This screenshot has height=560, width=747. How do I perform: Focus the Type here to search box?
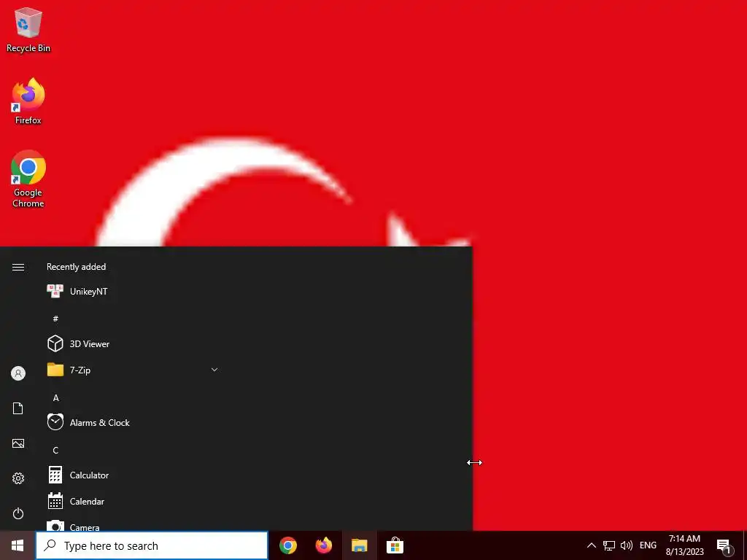[x=152, y=545]
